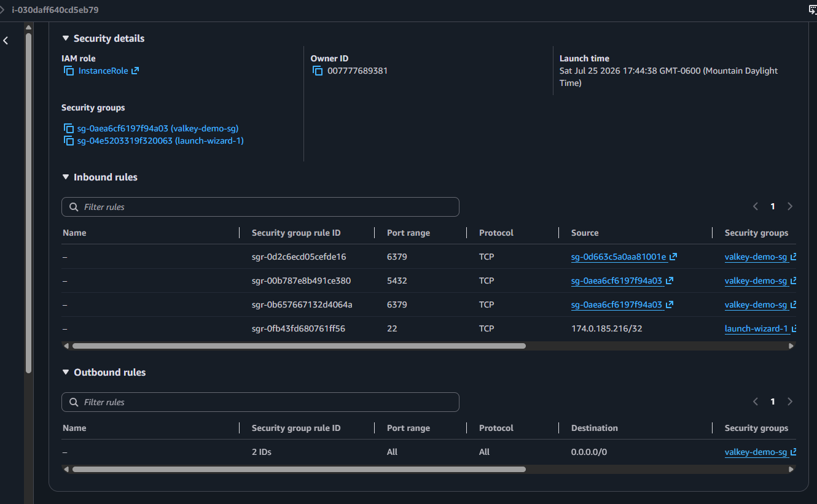
Task: Sort outbound rules by Destination header
Action: (x=595, y=428)
